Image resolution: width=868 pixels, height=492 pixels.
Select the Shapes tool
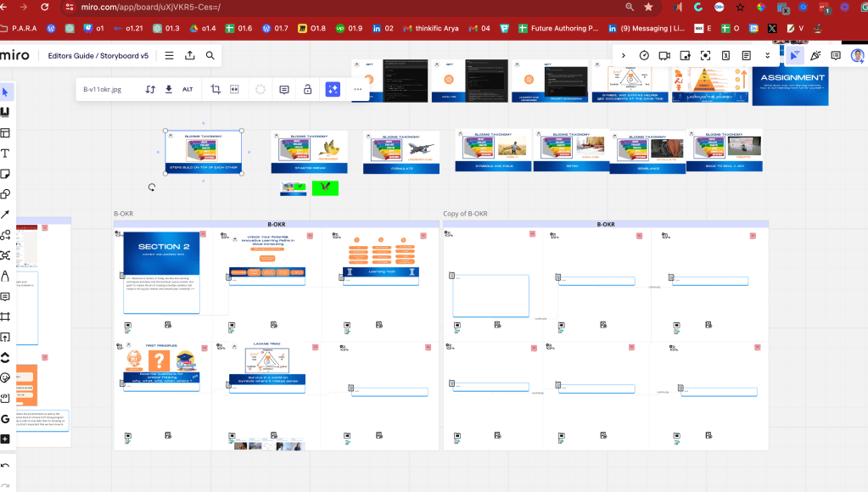pyautogui.click(x=5, y=194)
